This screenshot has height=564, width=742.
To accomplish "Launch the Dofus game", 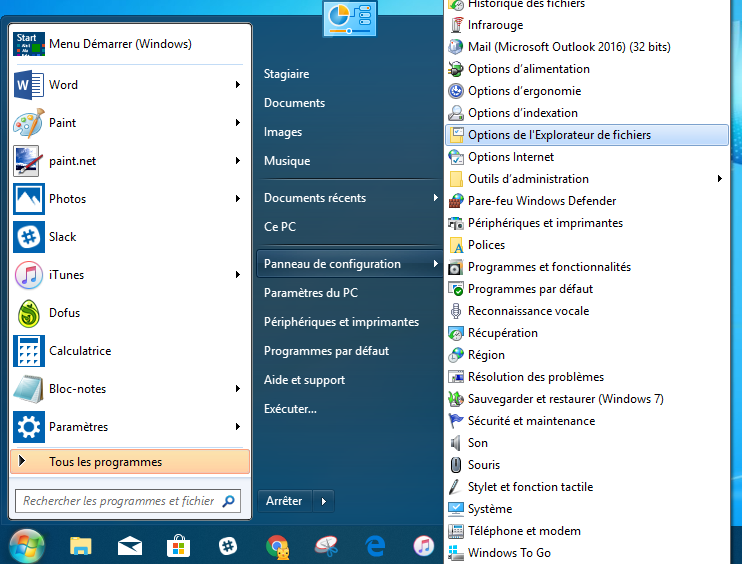I will point(128,313).
